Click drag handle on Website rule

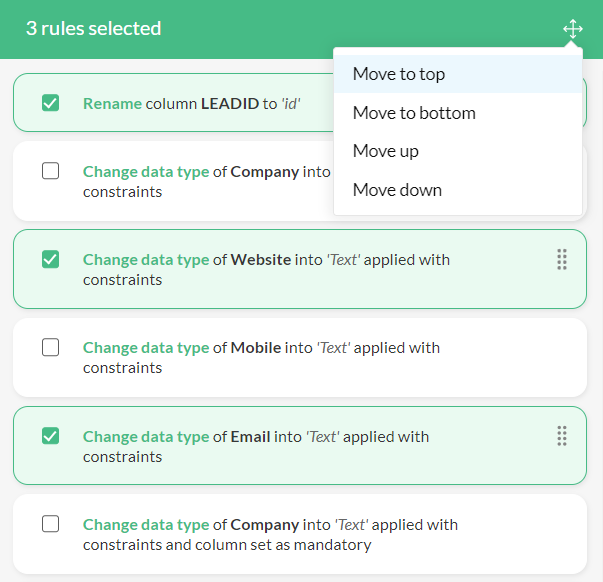click(561, 260)
